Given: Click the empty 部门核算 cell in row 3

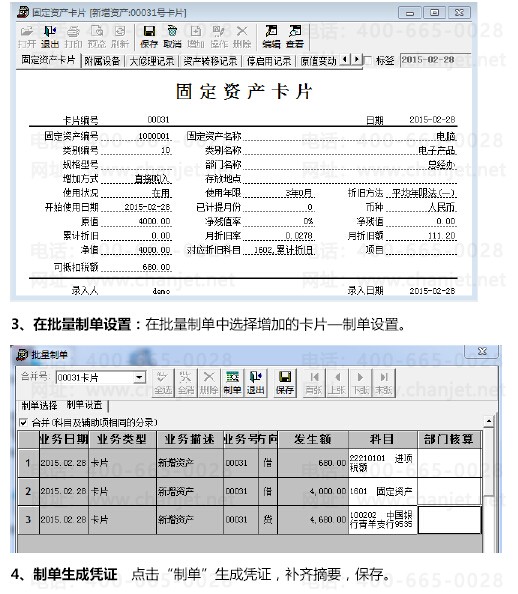Looking at the screenshot, I should pos(450,520).
